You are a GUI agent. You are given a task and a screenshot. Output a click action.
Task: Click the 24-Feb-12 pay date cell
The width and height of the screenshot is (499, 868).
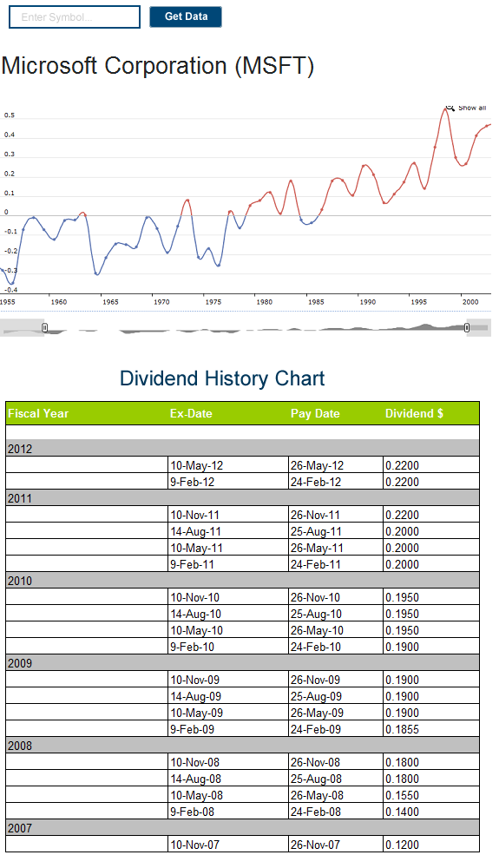[x=336, y=482]
